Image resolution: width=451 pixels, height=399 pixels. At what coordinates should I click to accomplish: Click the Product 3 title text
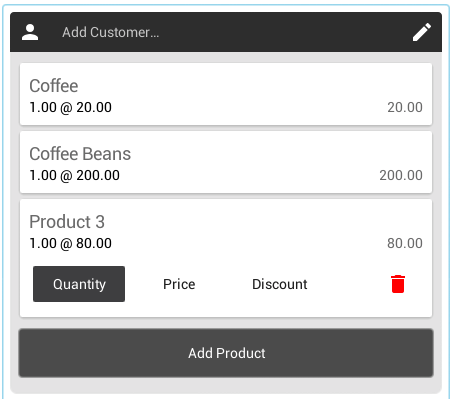[67, 222]
